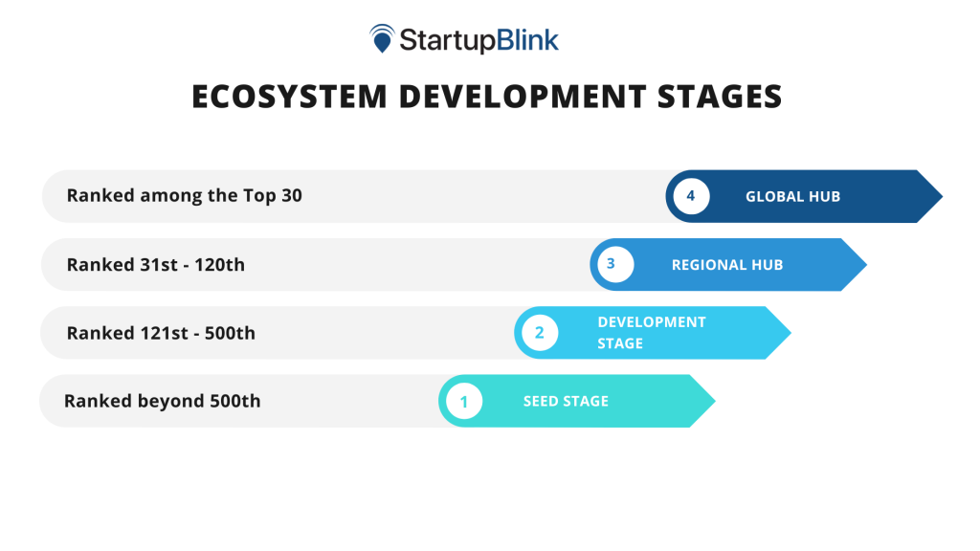Click "Ranked beyond 500th" text
Viewport: 980px width, 551px height.
162,401
